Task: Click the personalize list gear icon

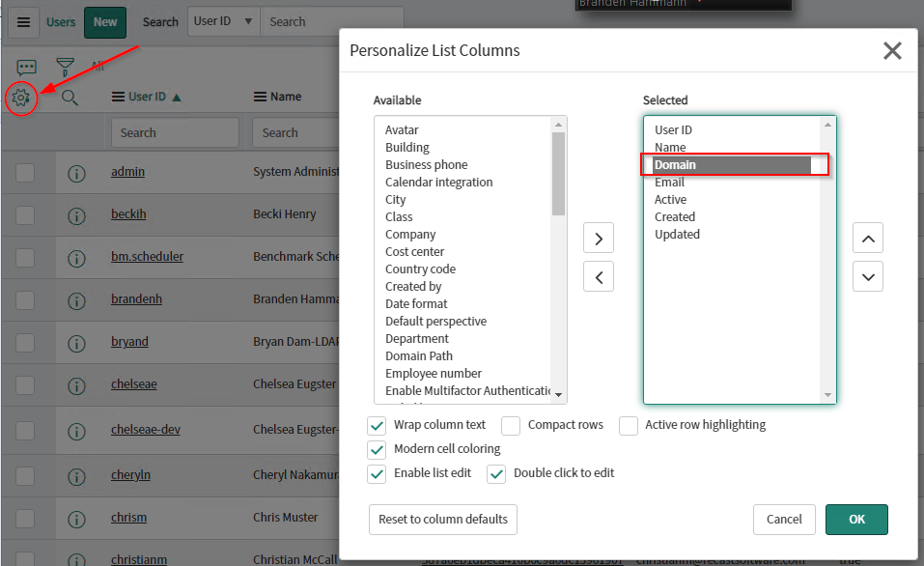Action: (x=22, y=97)
